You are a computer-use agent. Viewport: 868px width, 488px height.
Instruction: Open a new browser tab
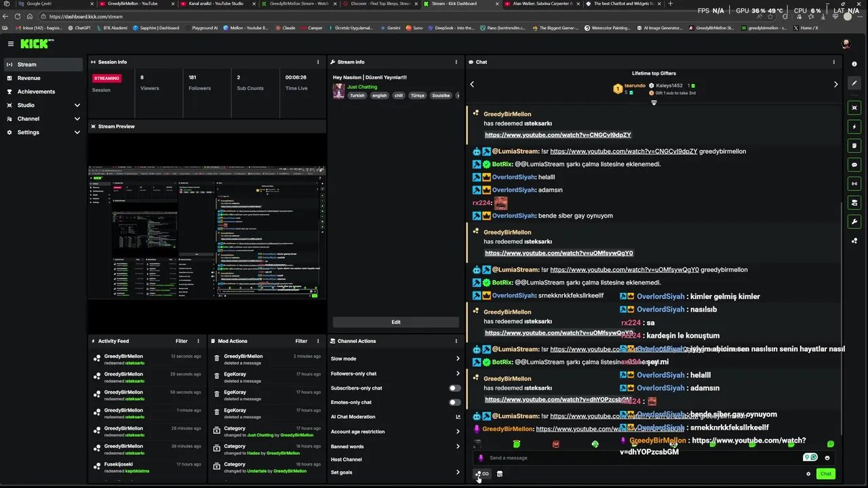[671, 3]
